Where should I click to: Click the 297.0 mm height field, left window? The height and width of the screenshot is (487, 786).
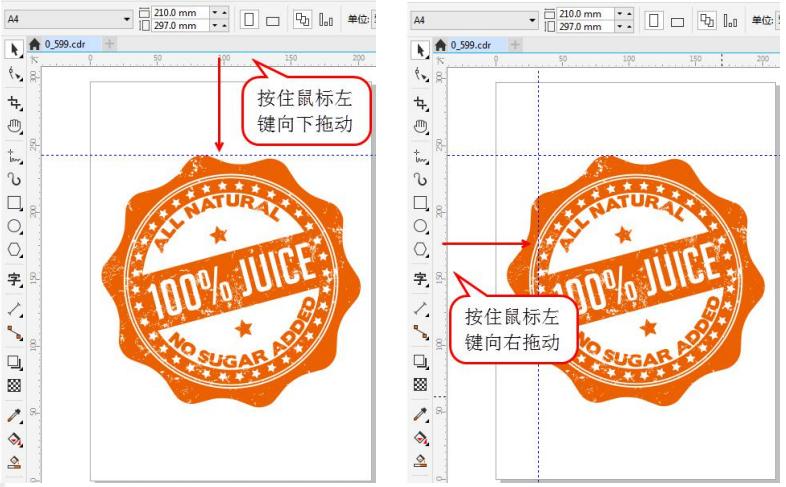click(x=180, y=25)
